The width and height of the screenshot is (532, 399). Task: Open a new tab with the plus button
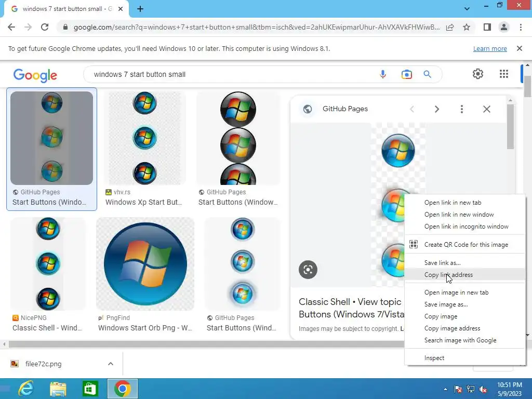coord(140,9)
